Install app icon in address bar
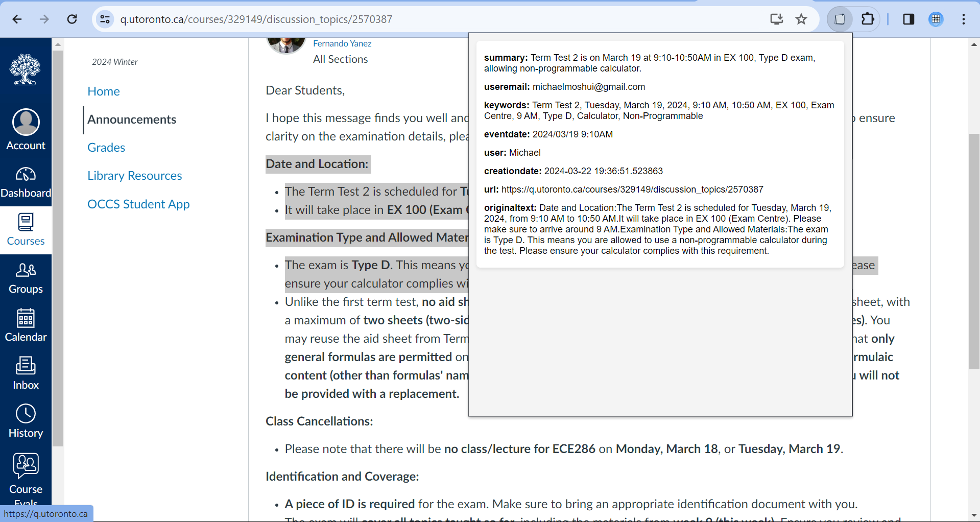The width and height of the screenshot is (980, 522). point(777,19)
